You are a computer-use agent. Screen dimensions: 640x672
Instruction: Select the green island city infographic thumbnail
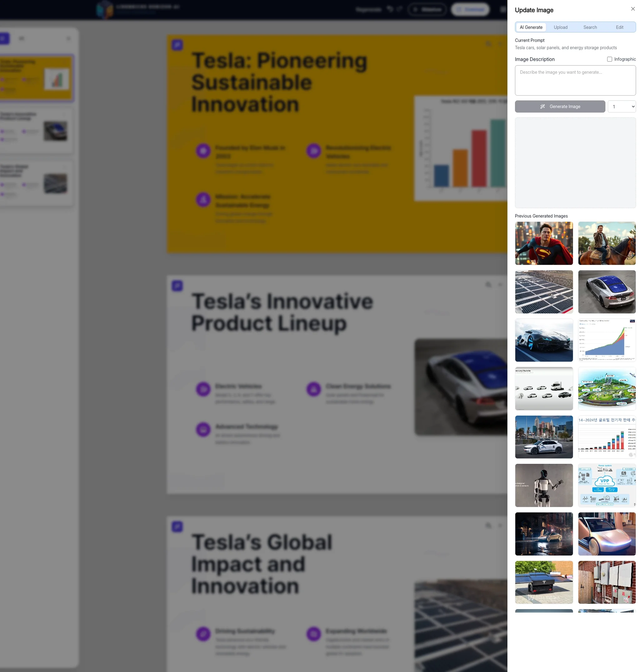coord(607,389)
